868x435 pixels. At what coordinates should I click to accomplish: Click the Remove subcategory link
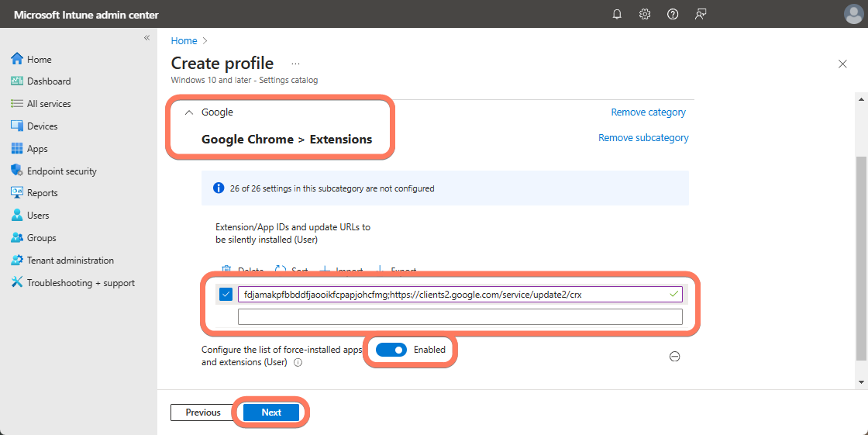643,138
